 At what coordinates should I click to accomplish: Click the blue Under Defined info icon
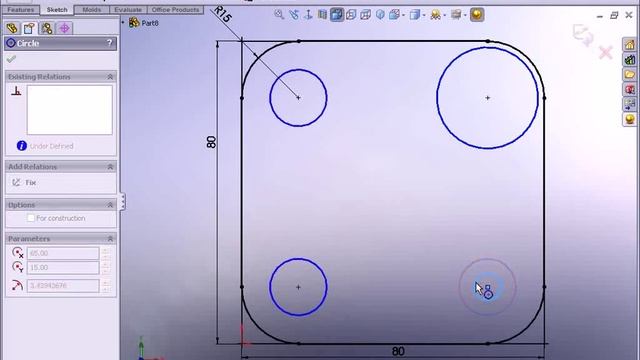pos(22,146)
